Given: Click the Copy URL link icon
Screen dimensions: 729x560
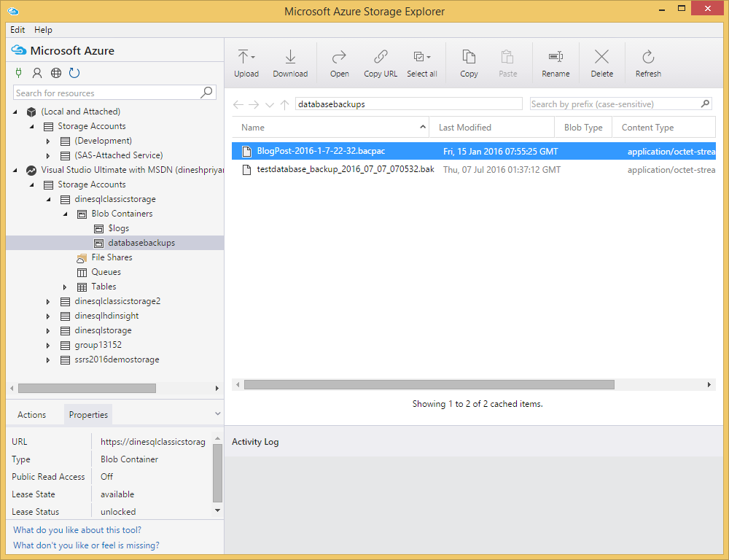Looking at the screenshot, I should [381, 57].
